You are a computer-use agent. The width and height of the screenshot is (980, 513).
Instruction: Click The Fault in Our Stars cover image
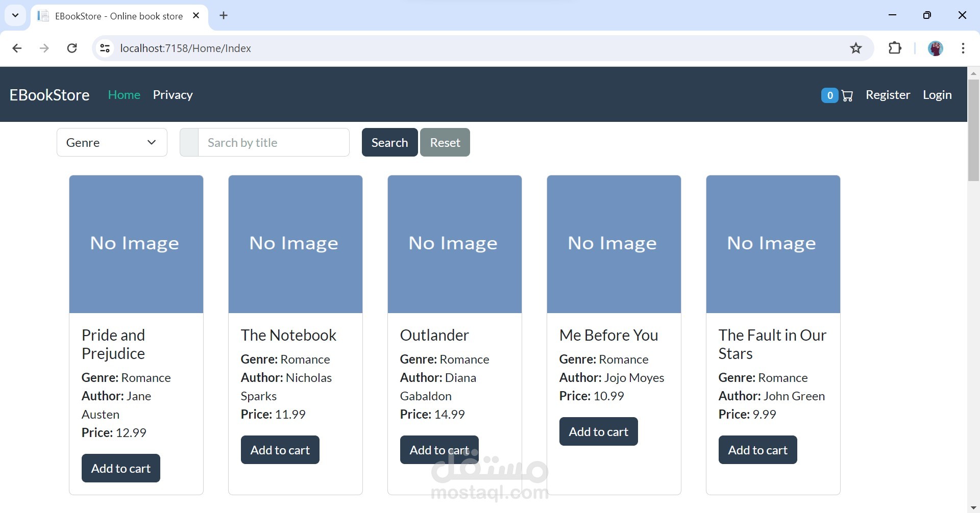[x=773, y=244]
